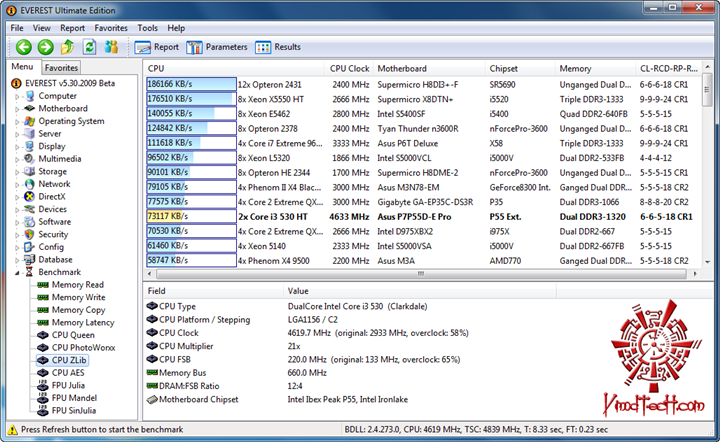Open the Parameters toolbar button
This screenshot has height=442, width=720.
click(217, 47)
